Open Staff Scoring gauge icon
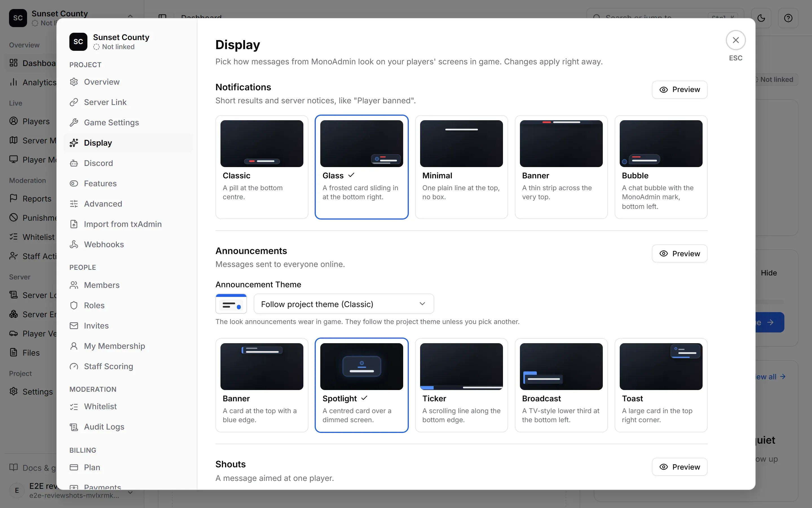The width and height of the screenshot is (812, 508). tap(74, 367)
